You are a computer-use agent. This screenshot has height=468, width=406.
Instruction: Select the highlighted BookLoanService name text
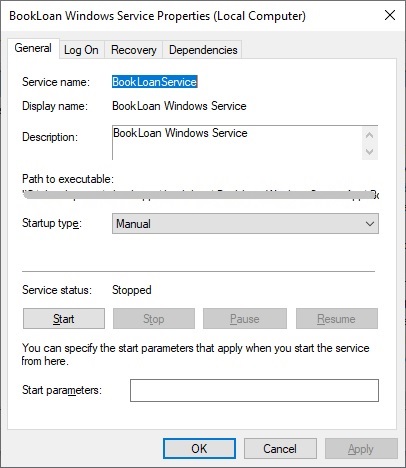click(154, 82)
